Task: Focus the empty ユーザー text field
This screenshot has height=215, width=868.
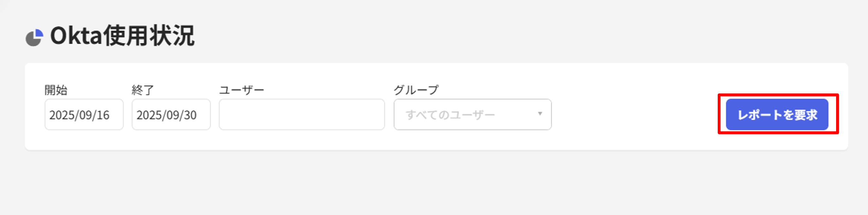Action: point(302,115)
